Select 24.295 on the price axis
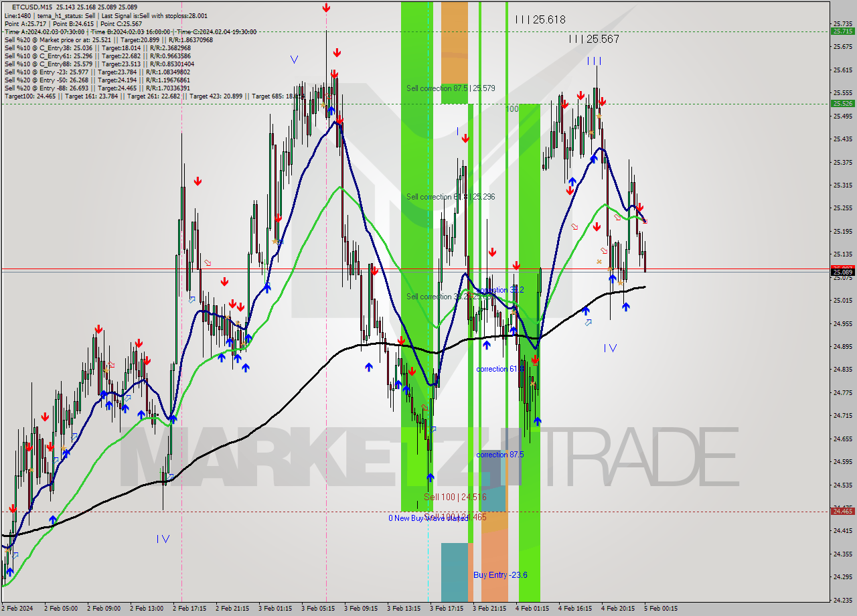 coord(843,577)
